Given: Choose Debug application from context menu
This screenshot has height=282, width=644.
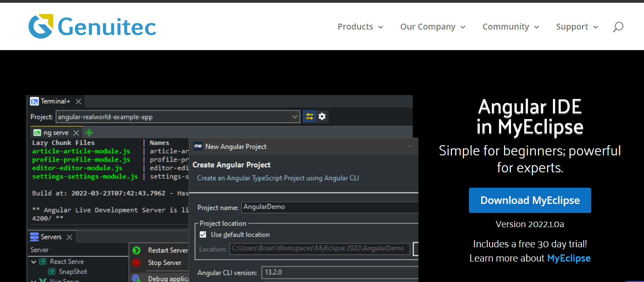Looking at the screenshot, I should (x=168, y=278).
